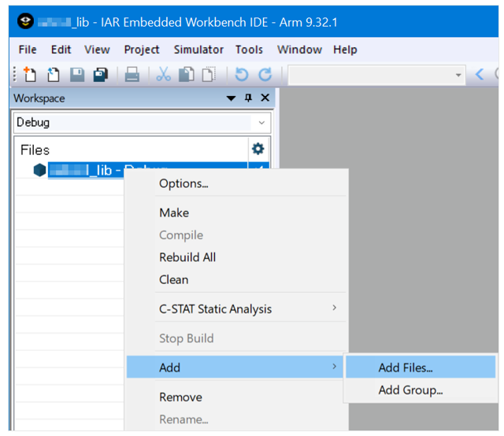
Task: Choose Remove from the context menu
Action: (x=237, y=397)
